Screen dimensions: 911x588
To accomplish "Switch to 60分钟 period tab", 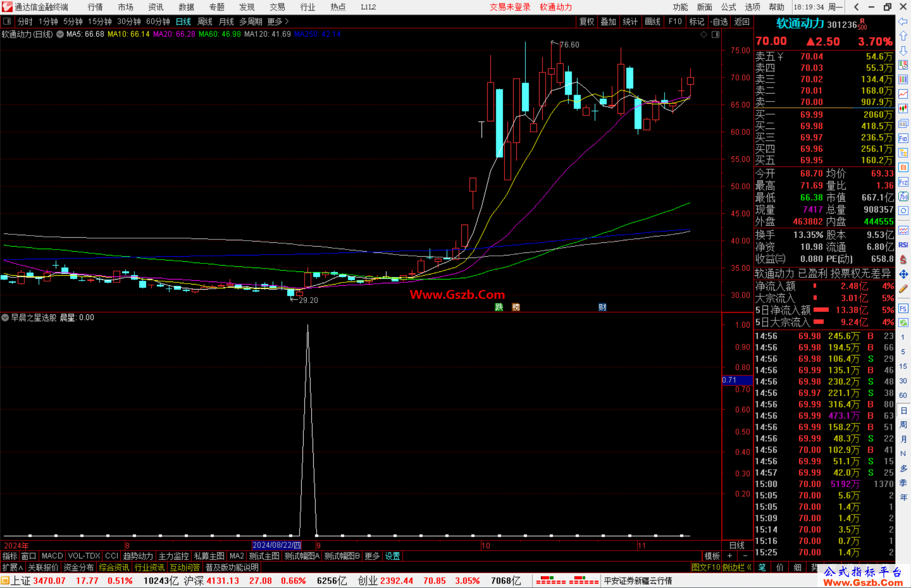I will pyautogui.click(x=158, y=21).
